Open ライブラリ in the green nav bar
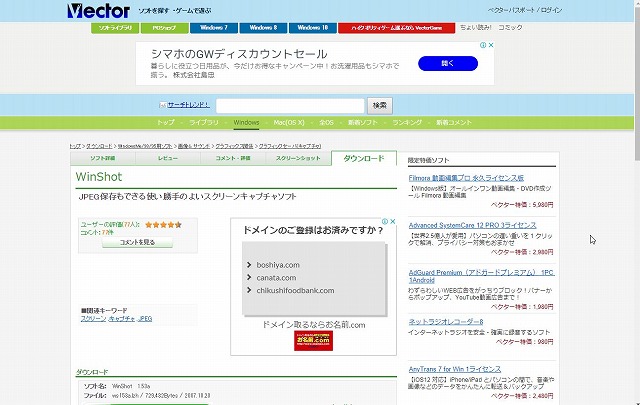Screen dimensions: 640x405 (x=203, y=122)
